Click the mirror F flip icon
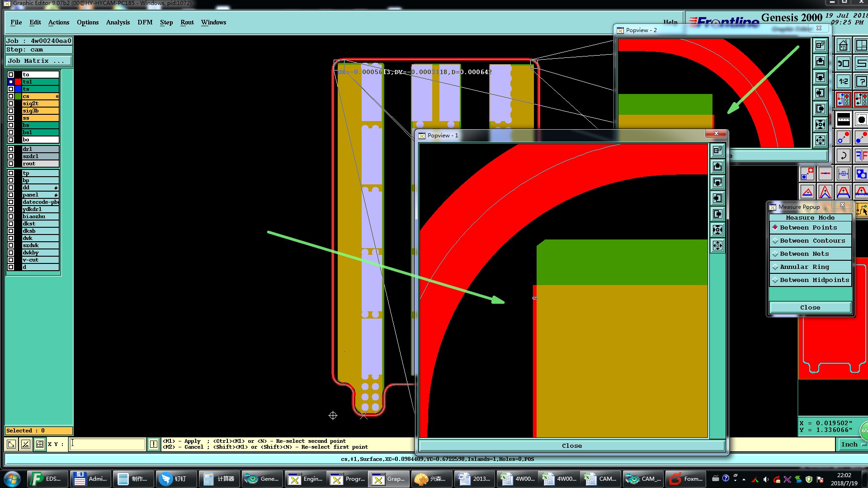 pos(861,156)
